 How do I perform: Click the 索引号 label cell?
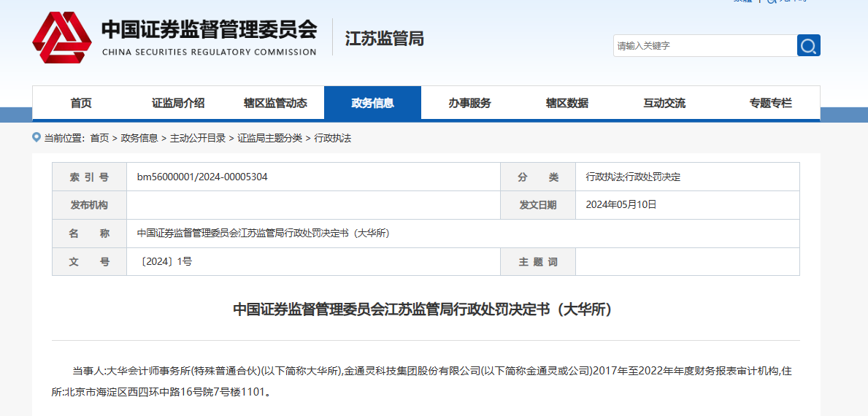pos(89,177)
